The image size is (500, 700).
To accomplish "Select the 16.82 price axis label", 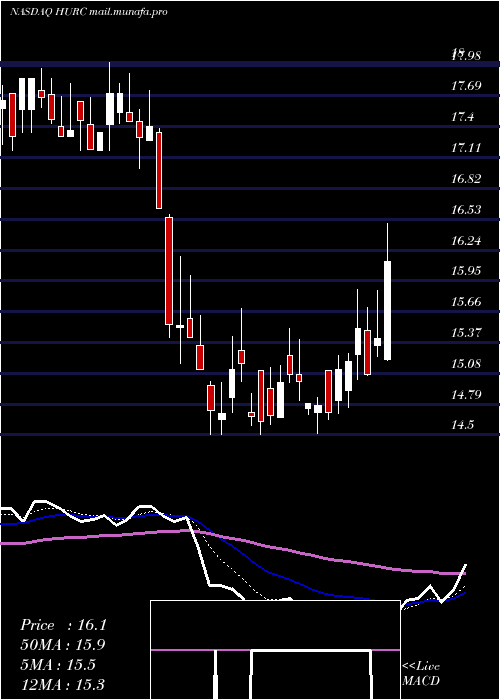I will pyautogui.click(x=467, y=179).
